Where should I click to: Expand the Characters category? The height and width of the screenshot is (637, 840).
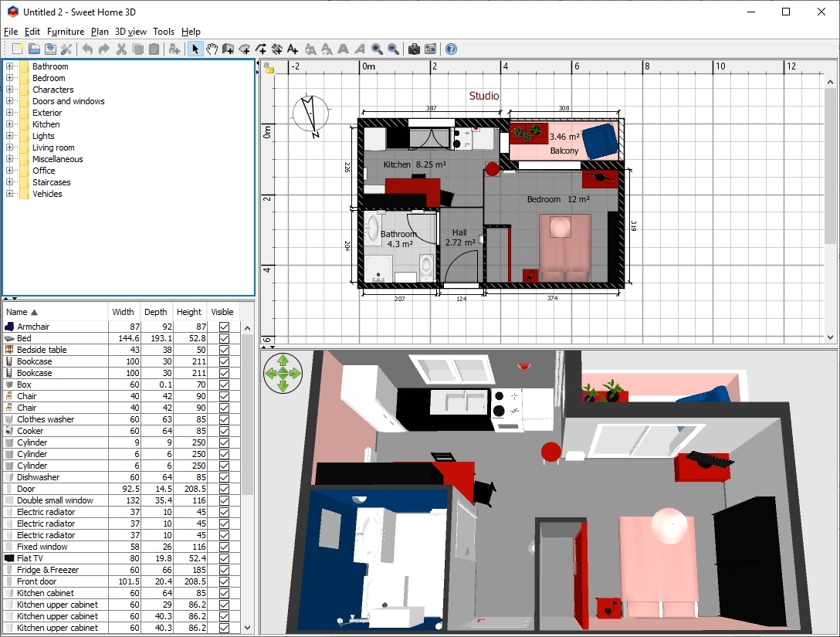(9, 90)
